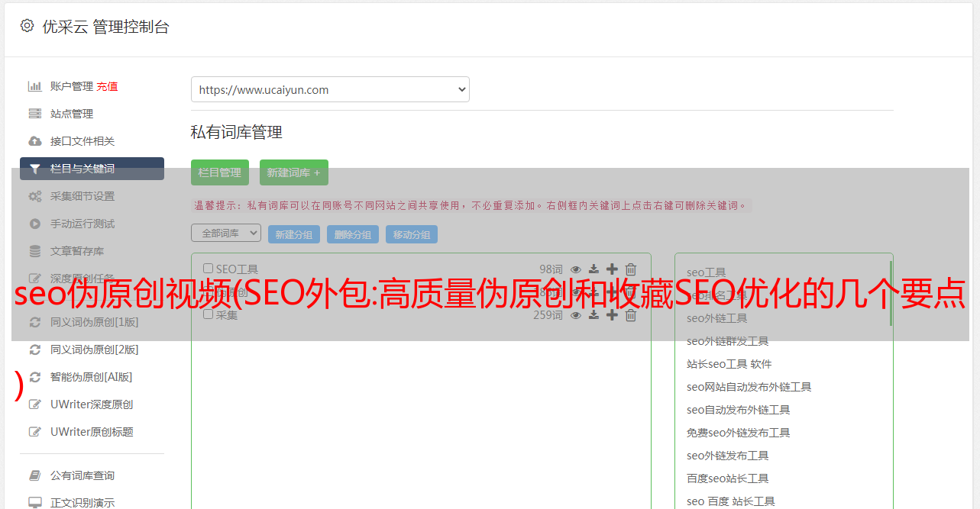The width and height of the screenshot is (980, 509).
Task: Click the 259词 count in 采集 row
Action: pyautogui.click(x=548, y=315)
